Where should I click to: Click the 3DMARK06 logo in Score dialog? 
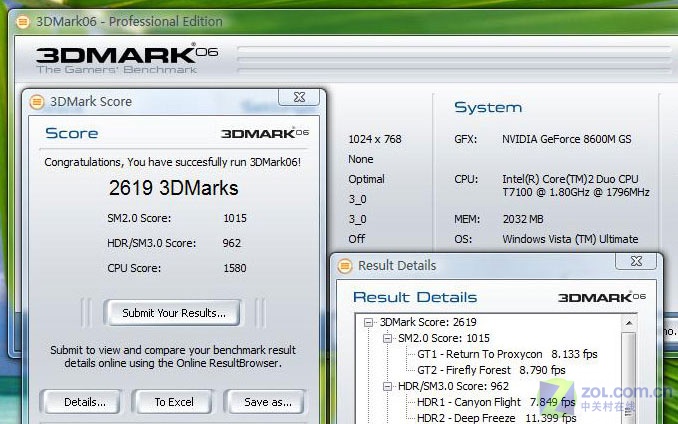265,133
